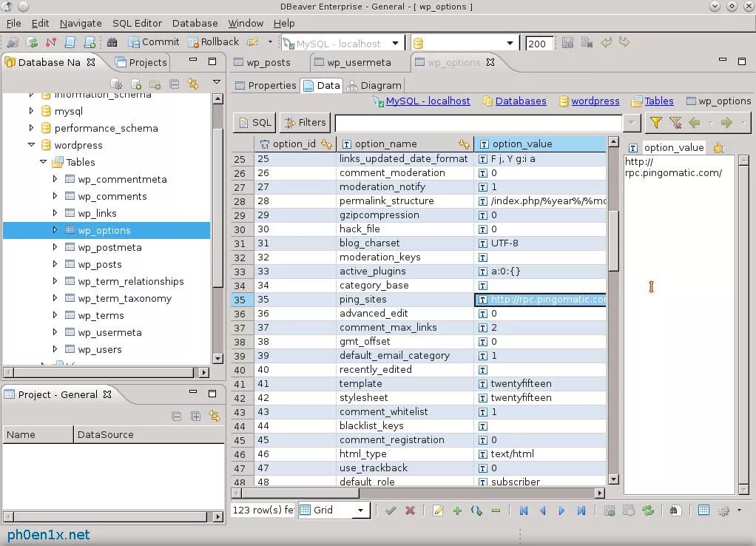Screen dimensions: 756x546
Task: Click the data grid vertical scrollbar
Action: (x=613, y=311)
